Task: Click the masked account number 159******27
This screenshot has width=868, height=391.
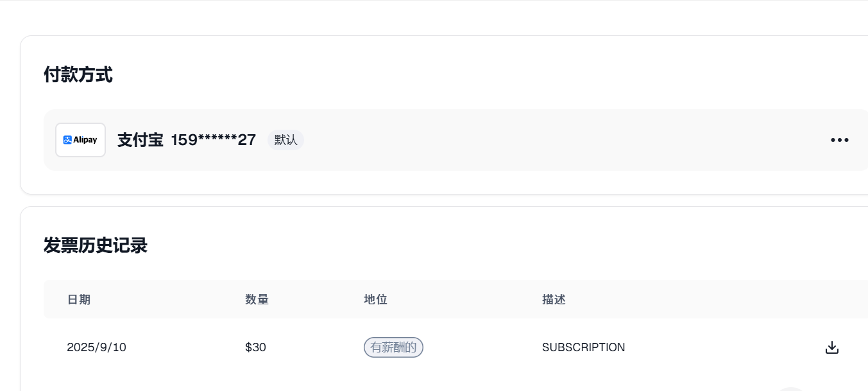Action: [x=214, y=140]
